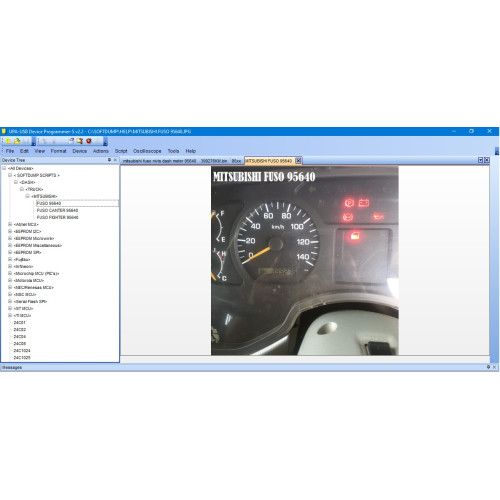Click the new file toolbar icon
The image size is (500, 500).
pyautogui.click(x=8, y=141)
